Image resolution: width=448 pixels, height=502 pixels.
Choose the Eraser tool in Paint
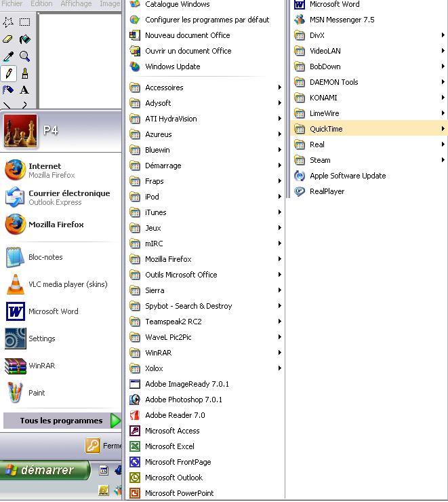pyautogui.click(x=8, y=39)
